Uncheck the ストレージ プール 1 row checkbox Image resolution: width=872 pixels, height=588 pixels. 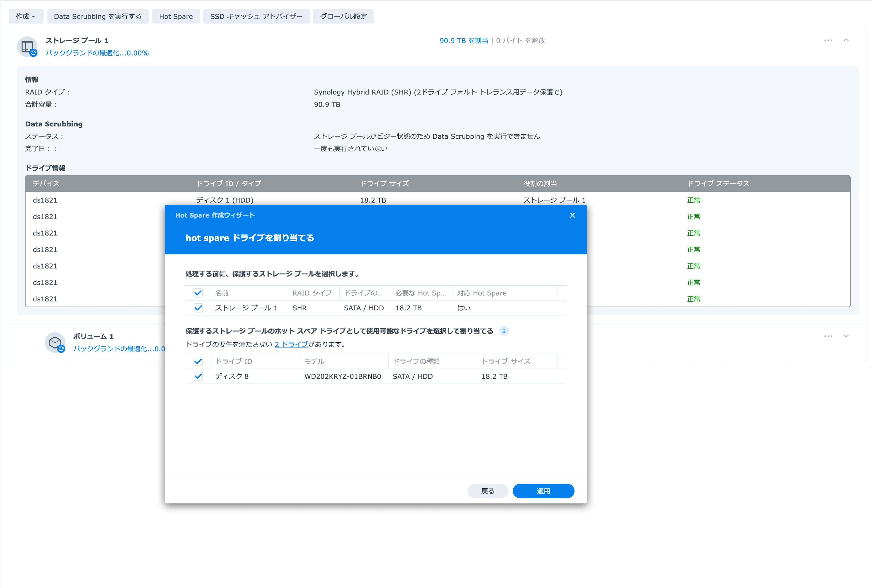point(198,308)
